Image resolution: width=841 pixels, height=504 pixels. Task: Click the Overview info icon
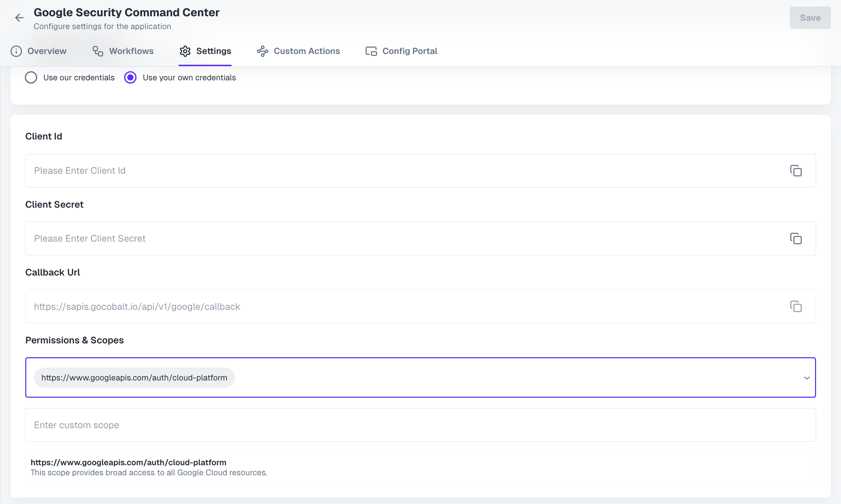click(x=16, y=51)
